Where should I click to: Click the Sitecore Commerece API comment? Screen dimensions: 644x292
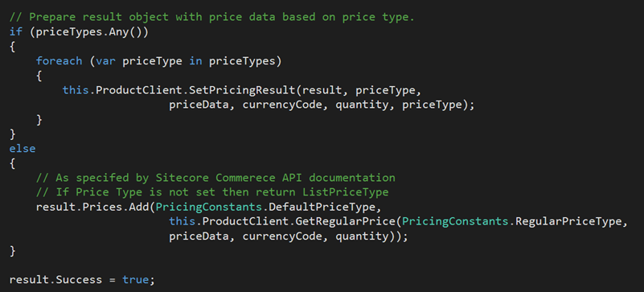[x=215, y=179]
